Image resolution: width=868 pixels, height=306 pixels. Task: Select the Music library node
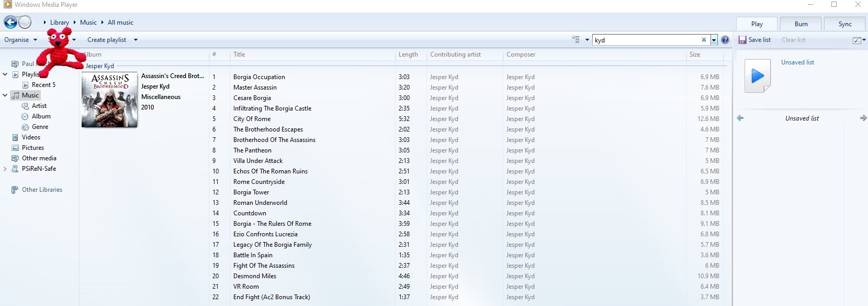pyautogui.click(x=30, y=95)
